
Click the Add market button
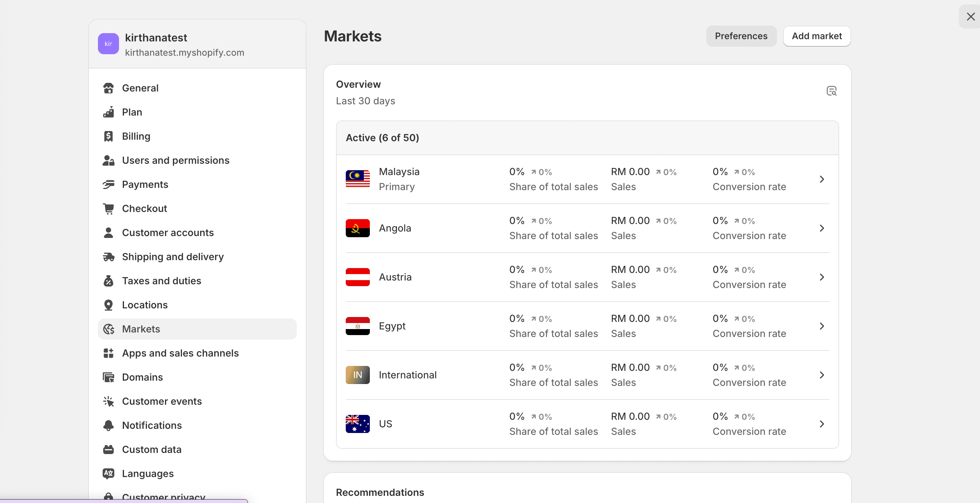817,36
